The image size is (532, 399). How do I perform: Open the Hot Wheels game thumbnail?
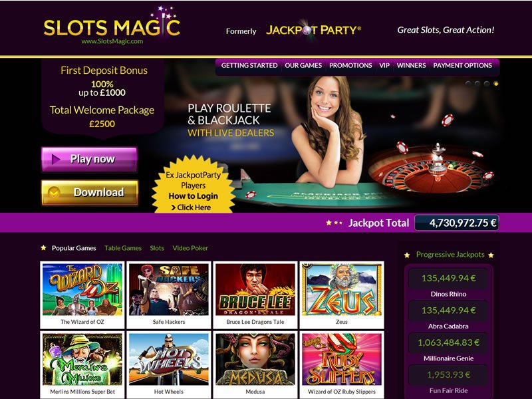click(169, 364)
